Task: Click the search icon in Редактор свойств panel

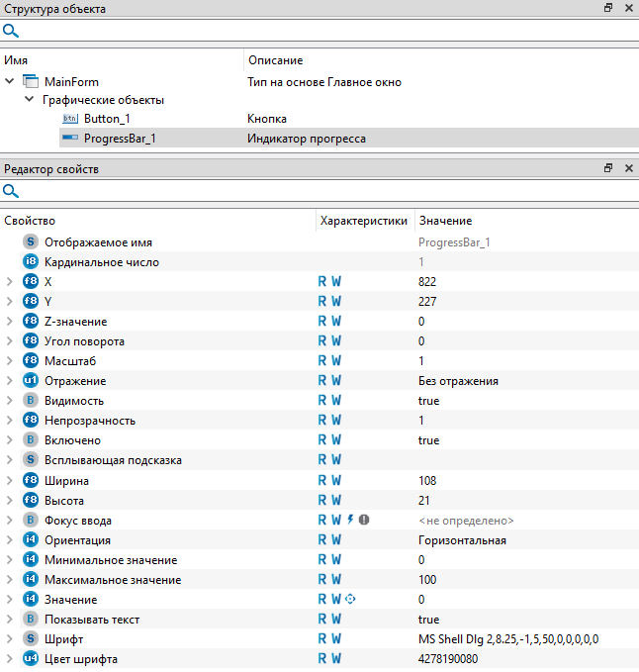Action: click(x=11, y=191)
